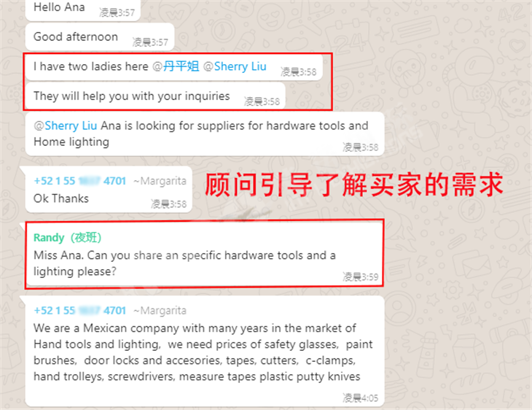
Task: Click the Ana is looking for suppliers message
Action: coord(205,134)
